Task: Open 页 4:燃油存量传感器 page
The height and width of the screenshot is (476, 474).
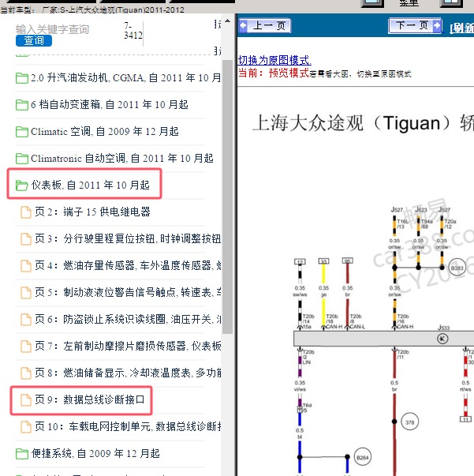Action: click(128, 265)
